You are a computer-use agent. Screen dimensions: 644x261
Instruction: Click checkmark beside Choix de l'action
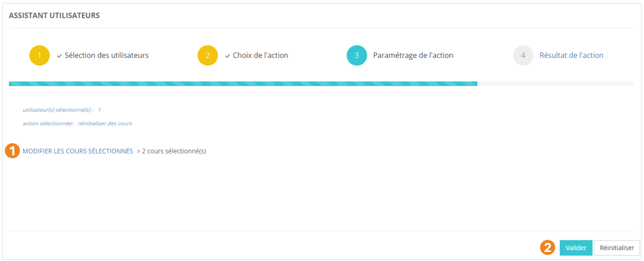(228, 56)
